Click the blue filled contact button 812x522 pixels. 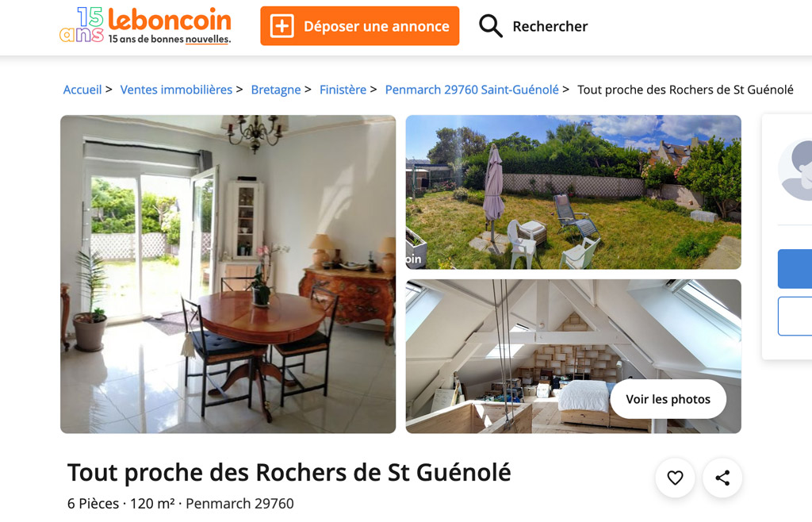pos(795,269)
